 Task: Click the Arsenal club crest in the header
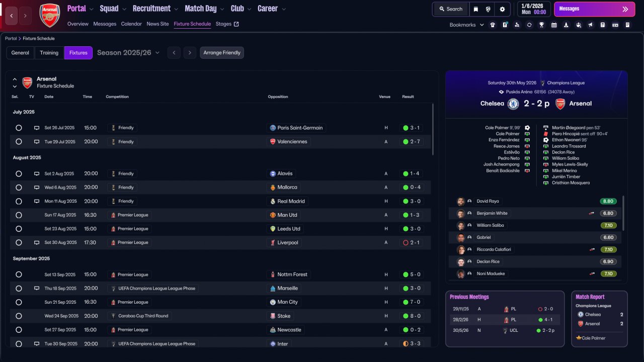point(50,16)
